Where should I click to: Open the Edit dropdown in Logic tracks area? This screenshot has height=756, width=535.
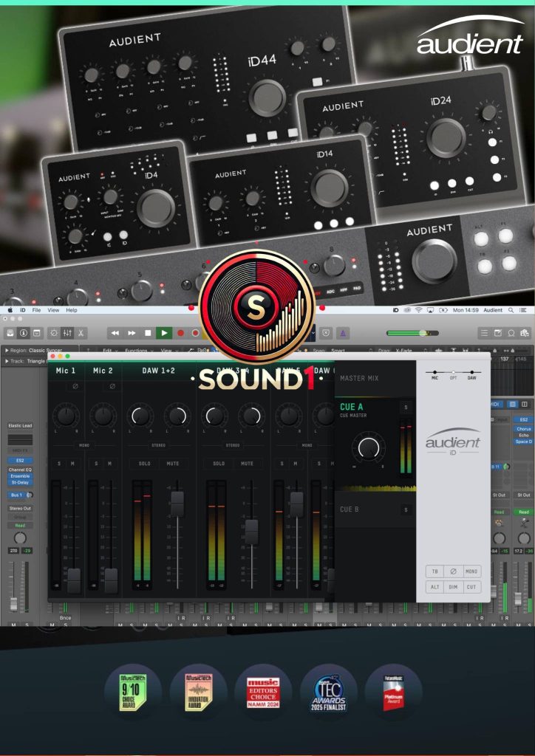(x=109, y=351)
